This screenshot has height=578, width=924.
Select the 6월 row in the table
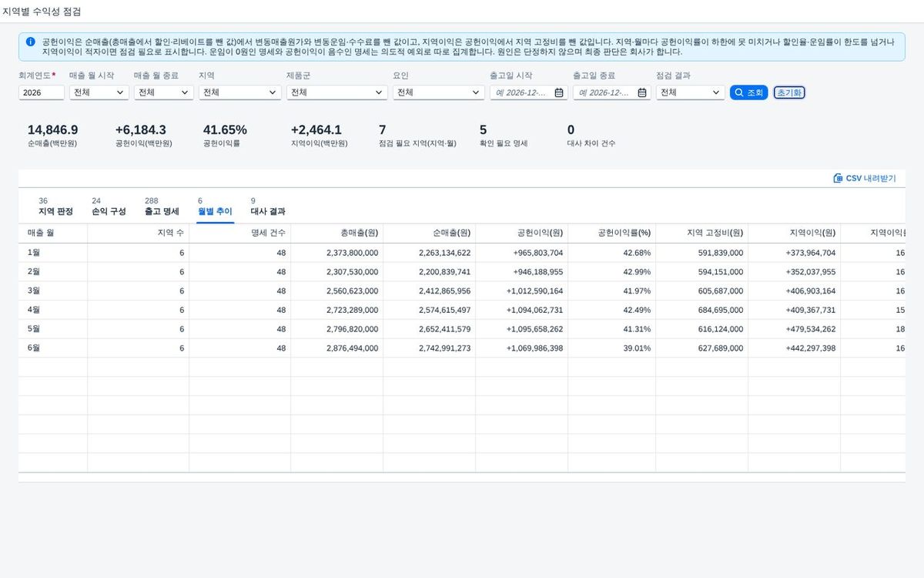[462, 348]
